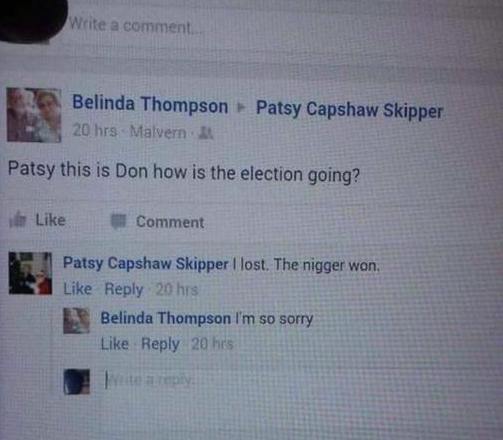Image resolution: width=503 pixels, height=440 pixels.
Task: Click your own avatar beside the reply box
Action: pyautogui.click(x=77, y=382)
